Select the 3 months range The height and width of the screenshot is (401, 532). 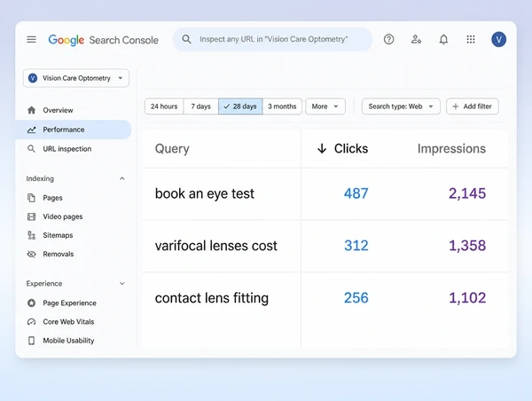pos(282,106)
